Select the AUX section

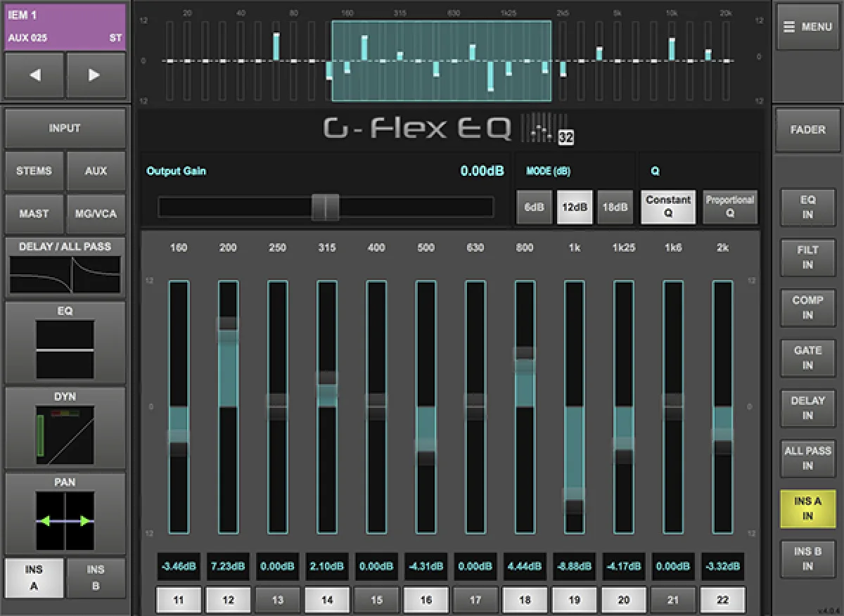pos(96,171)
